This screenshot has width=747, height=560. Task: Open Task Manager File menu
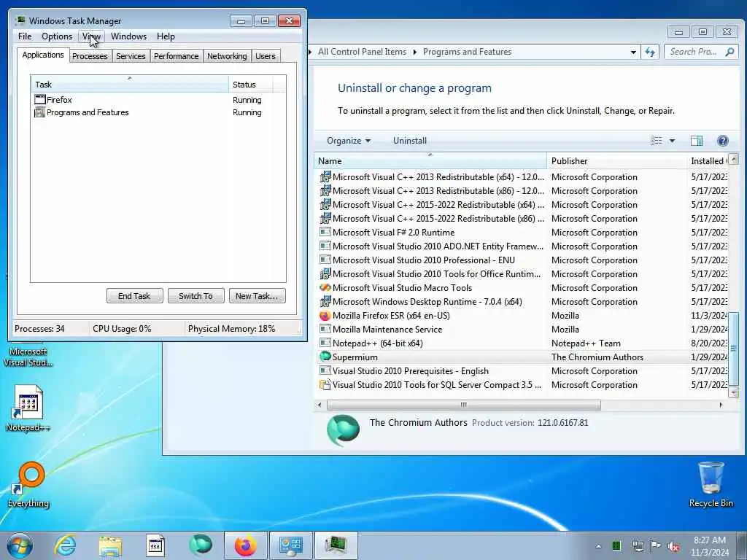(25, 36)
